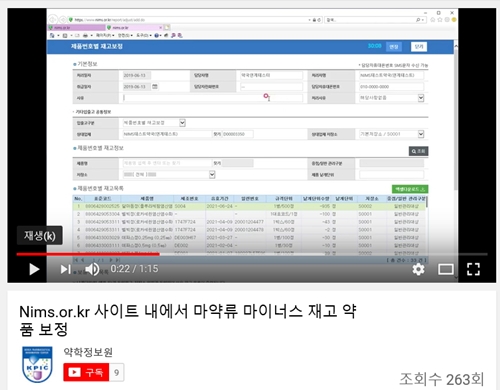Select first row in stock list table

249,206
